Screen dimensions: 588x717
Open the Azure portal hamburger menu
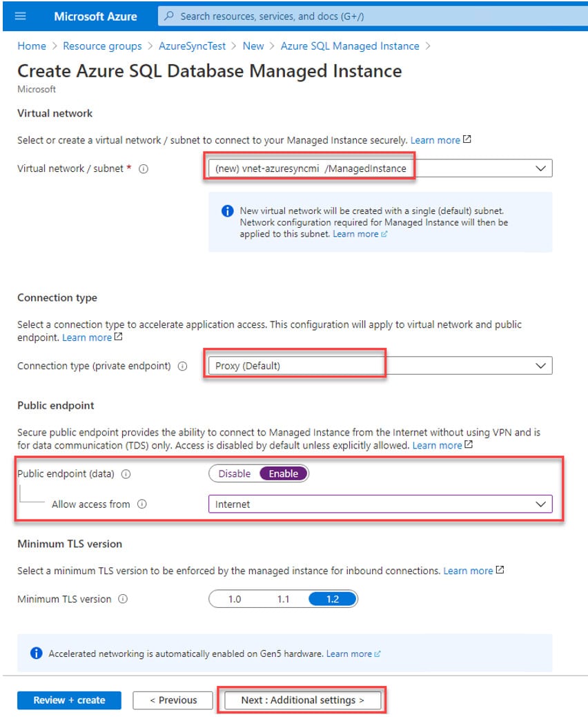pos(19,15)
